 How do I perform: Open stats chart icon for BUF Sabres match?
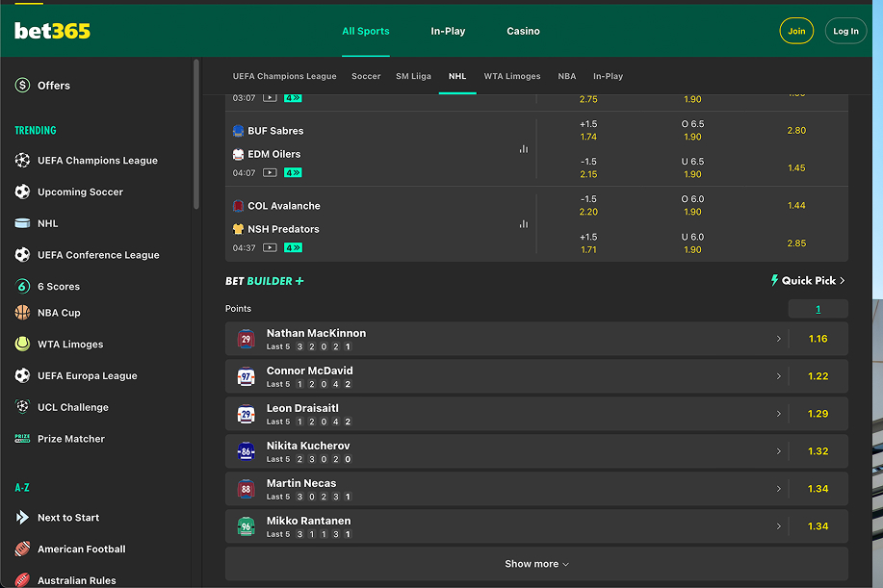pos(523,149)
